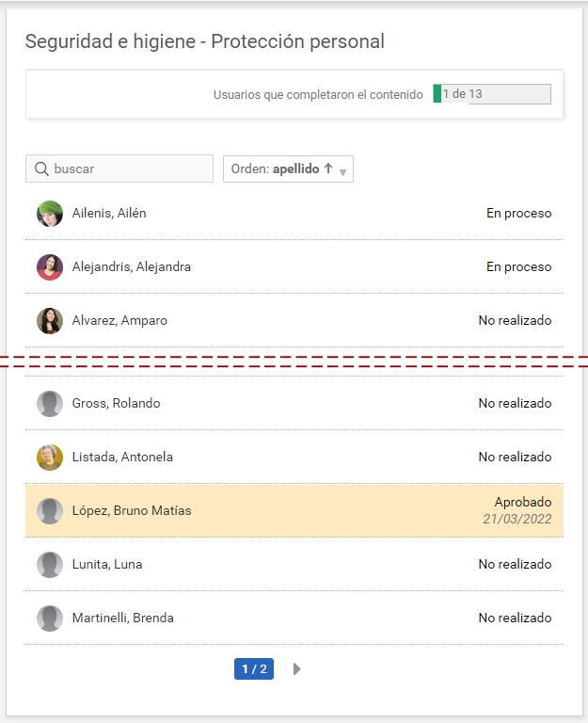Open the name López, Bruno Matías
The image size is (588, 723).
point(132,511)
